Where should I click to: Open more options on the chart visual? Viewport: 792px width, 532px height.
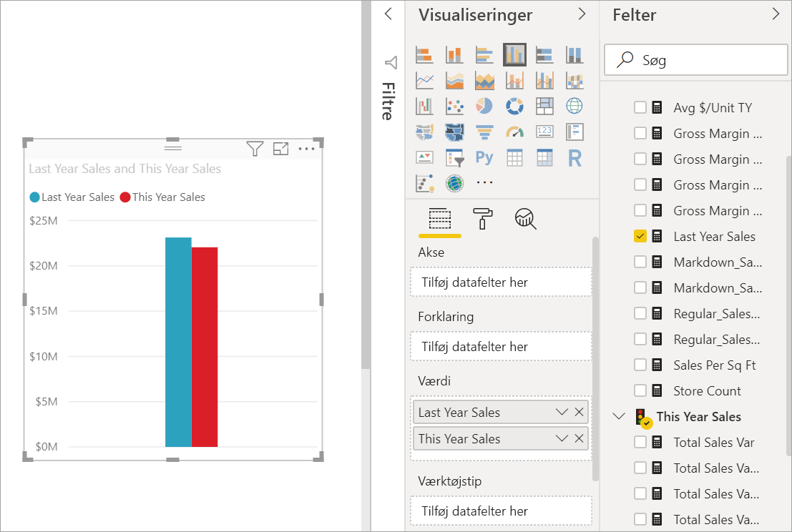307,149
